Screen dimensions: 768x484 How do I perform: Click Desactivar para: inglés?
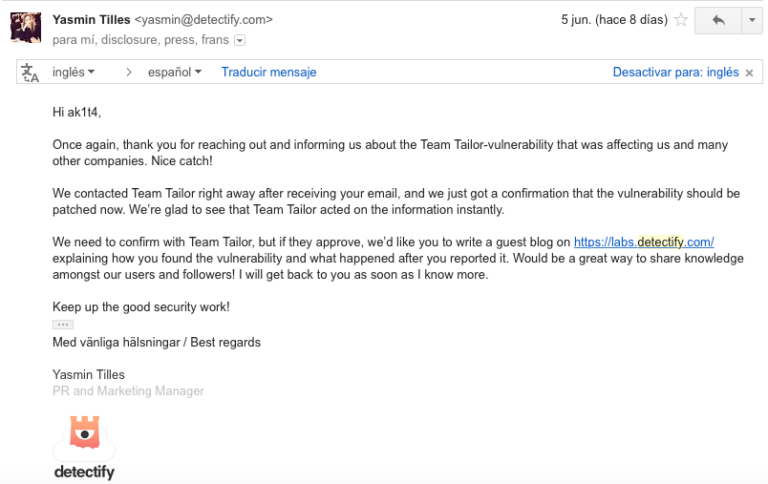point(675,72)
